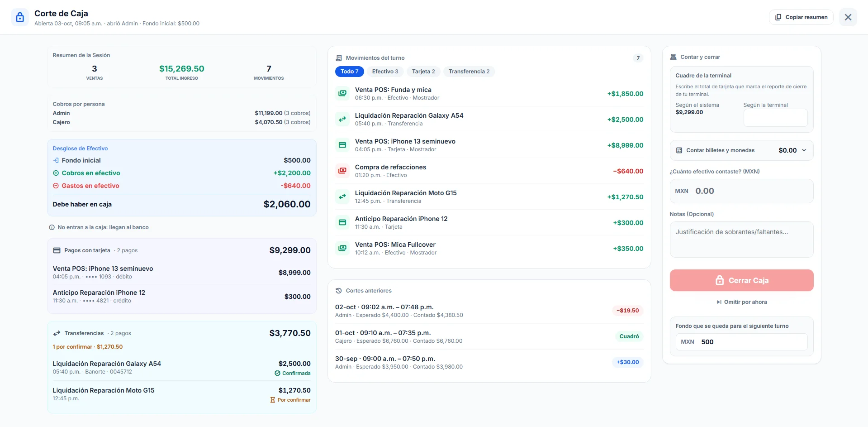Screen dimensions: 868x427
Task: Open the 01-oct cut marked Cuadró
Action: (489, 336)
